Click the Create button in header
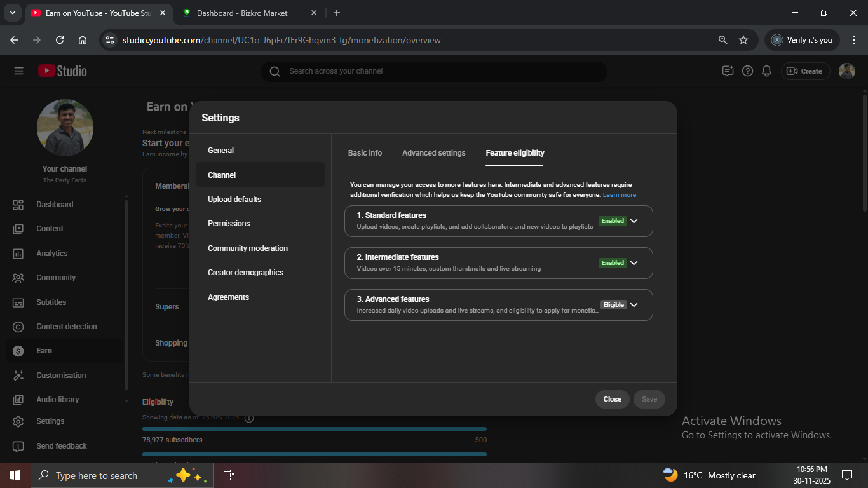 pos(805,71)
